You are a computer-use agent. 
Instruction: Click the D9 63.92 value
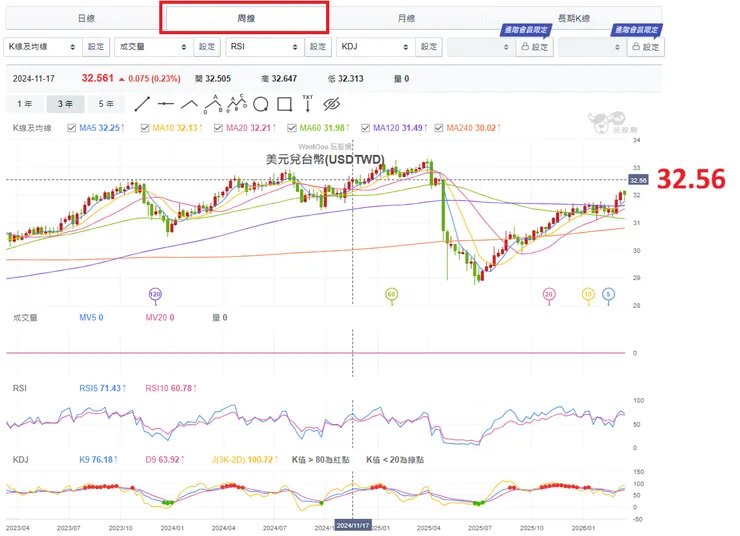pos(165,460)
